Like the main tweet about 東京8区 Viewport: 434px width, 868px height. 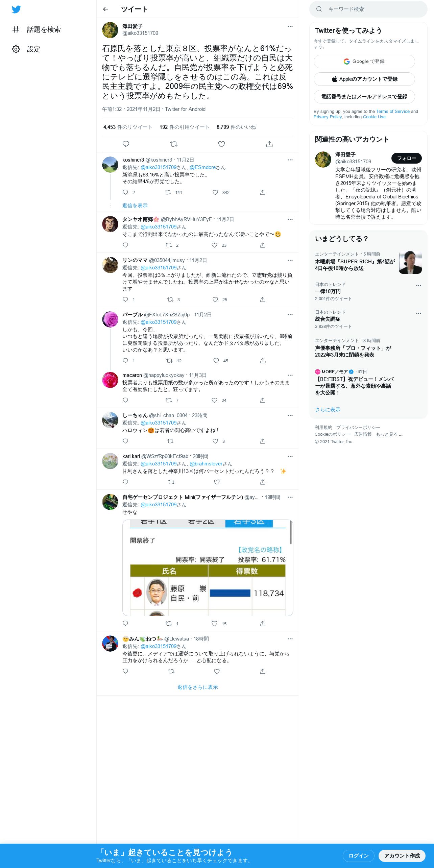click(x=221, y=144)
